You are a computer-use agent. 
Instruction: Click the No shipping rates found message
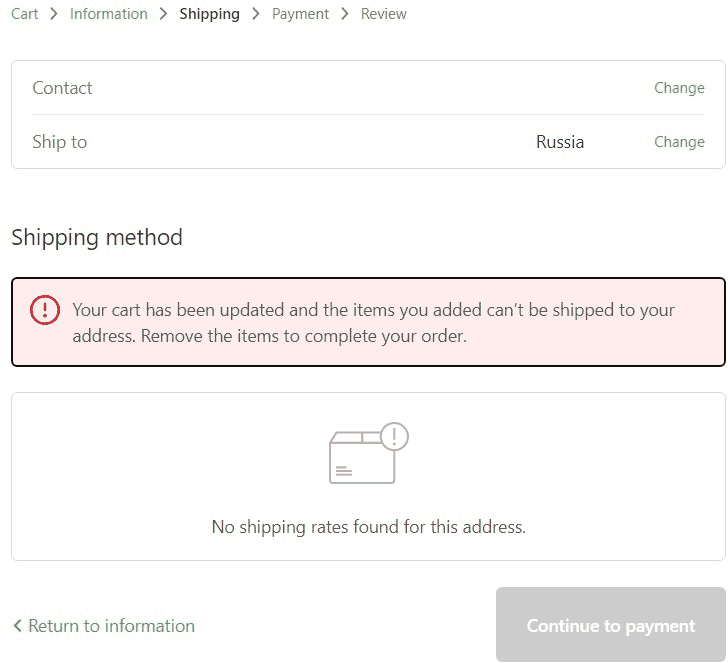(369, 527)
